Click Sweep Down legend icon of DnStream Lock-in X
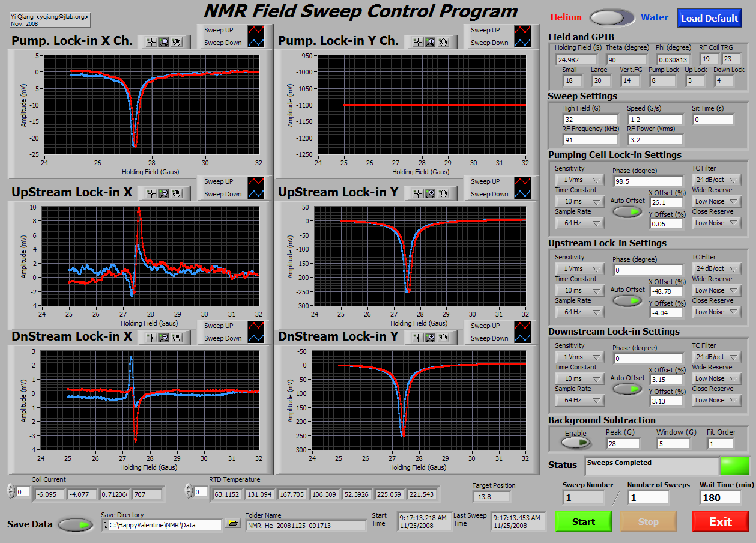 point(256,338)
